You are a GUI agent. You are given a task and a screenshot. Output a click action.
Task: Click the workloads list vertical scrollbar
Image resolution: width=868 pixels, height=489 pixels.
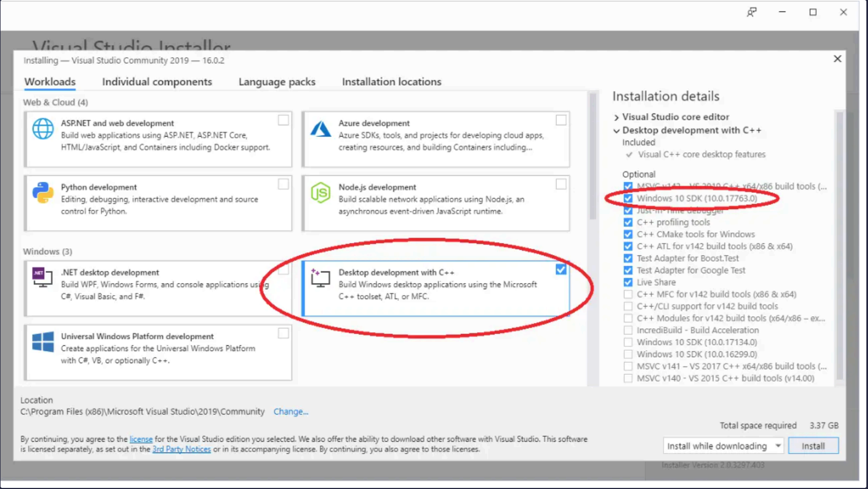coord(592,158)
